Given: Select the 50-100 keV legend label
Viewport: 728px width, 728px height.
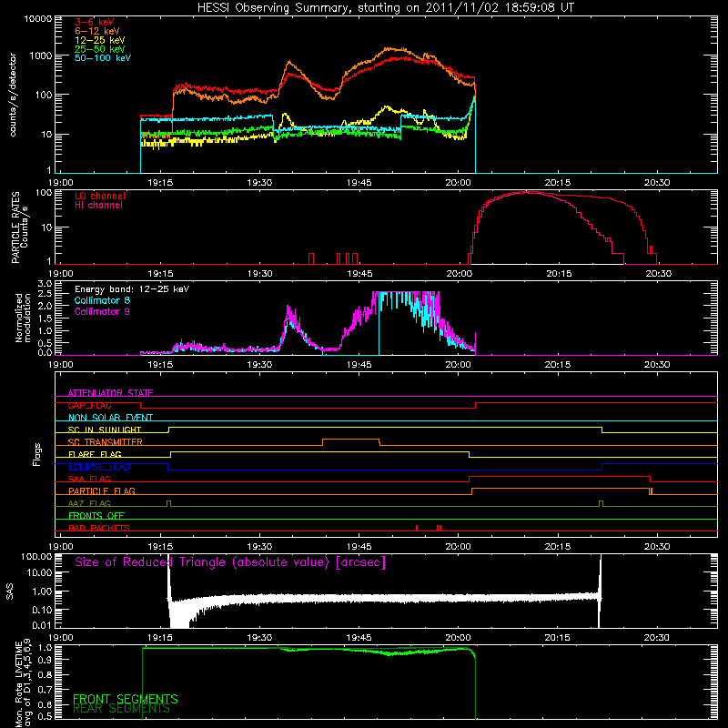Looking at the screenshot, I should (x=103, y=58).
